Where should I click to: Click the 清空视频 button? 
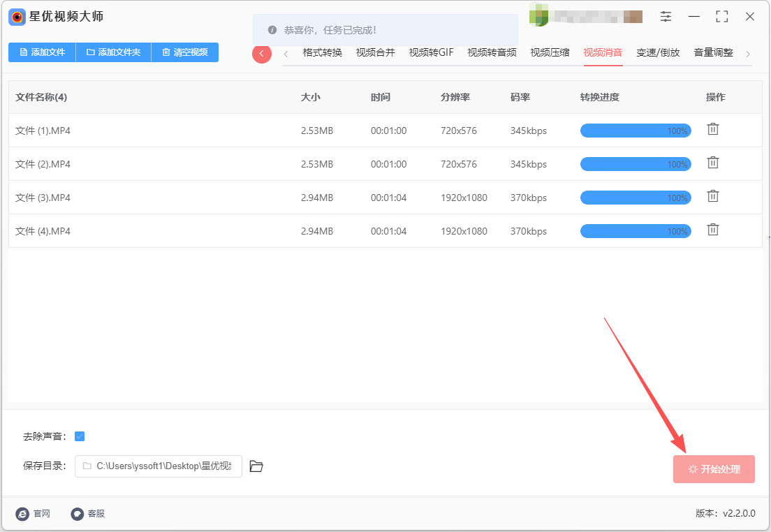[x=185, y=52]
